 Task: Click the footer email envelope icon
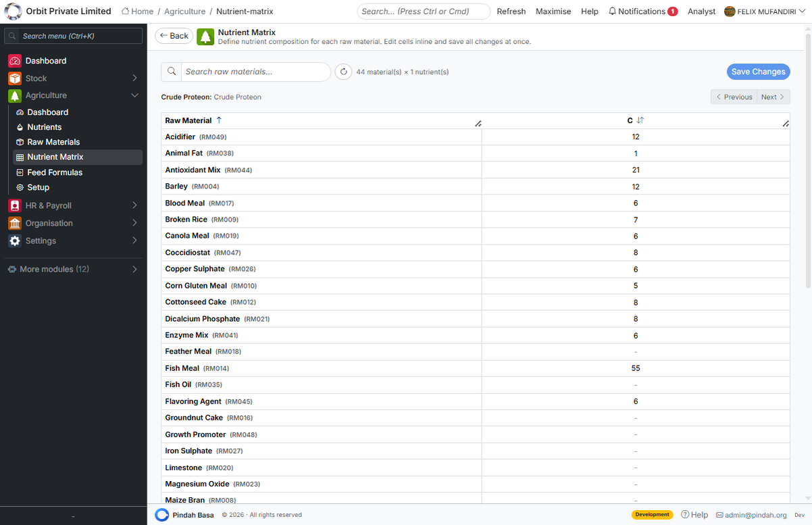[x=719, y=515]
